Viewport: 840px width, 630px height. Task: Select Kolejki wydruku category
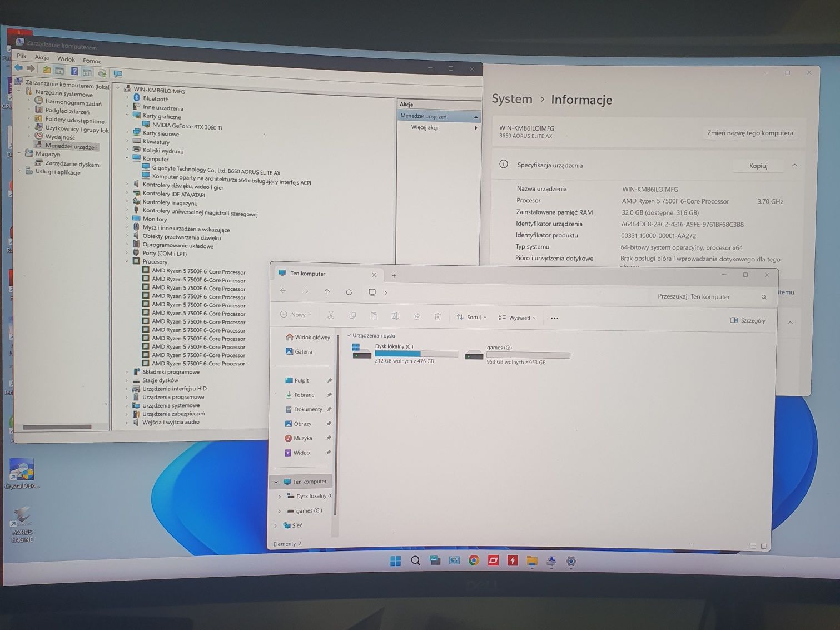pyautogui.click(x=163, y=151)
